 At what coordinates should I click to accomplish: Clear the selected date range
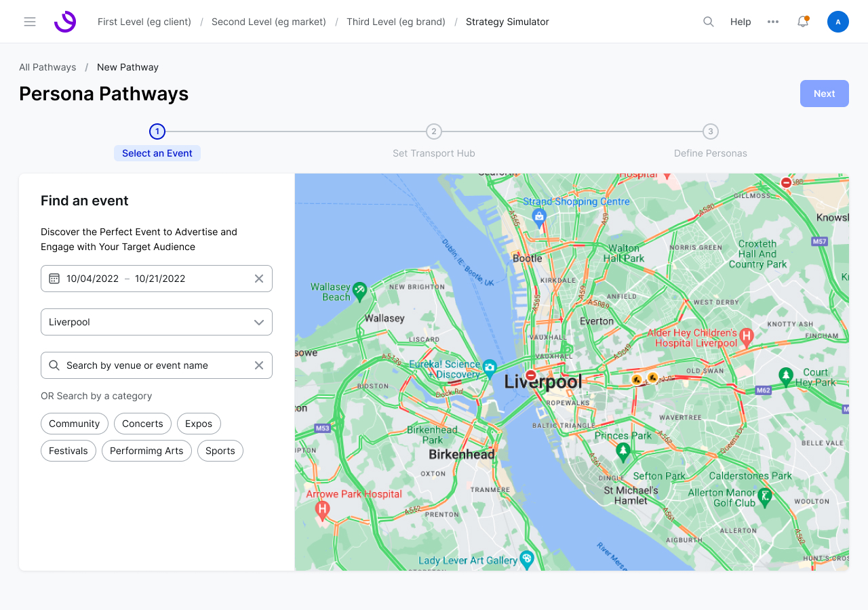coord(259,279)
